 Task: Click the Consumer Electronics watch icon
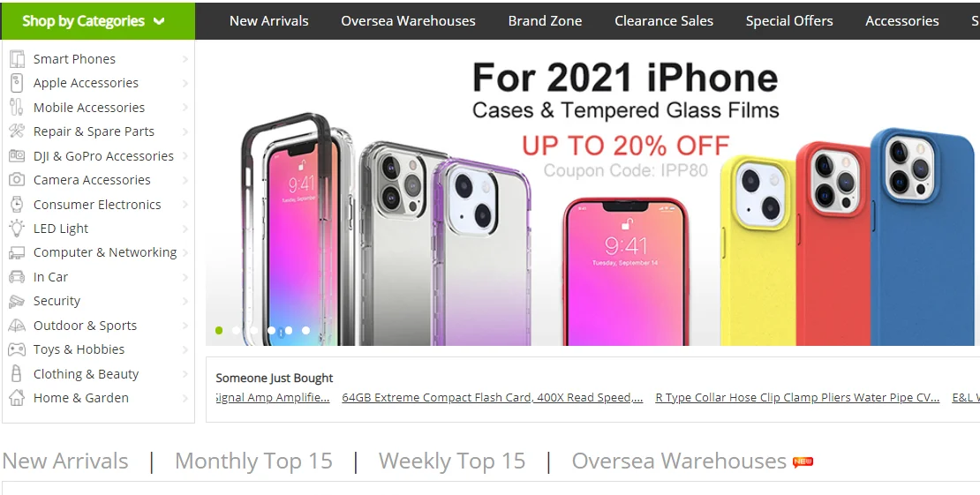point(17,205)
